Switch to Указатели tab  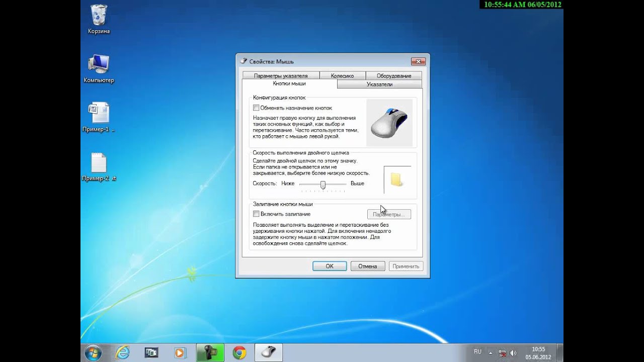380,84
